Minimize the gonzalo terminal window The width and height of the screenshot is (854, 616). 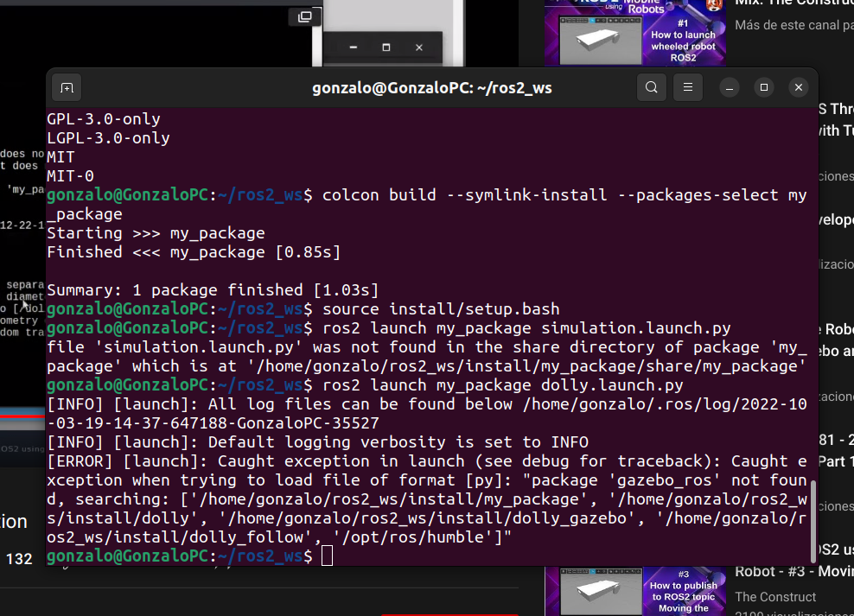click(730, 87)
